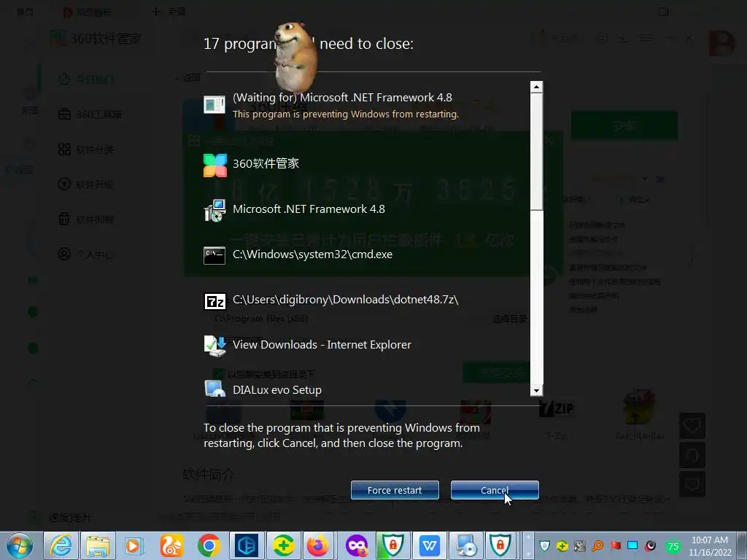The width and height of the screenshot is (747, 560).
Task: Click the 7z icon for dotnet48.7z
Action: 215,301
